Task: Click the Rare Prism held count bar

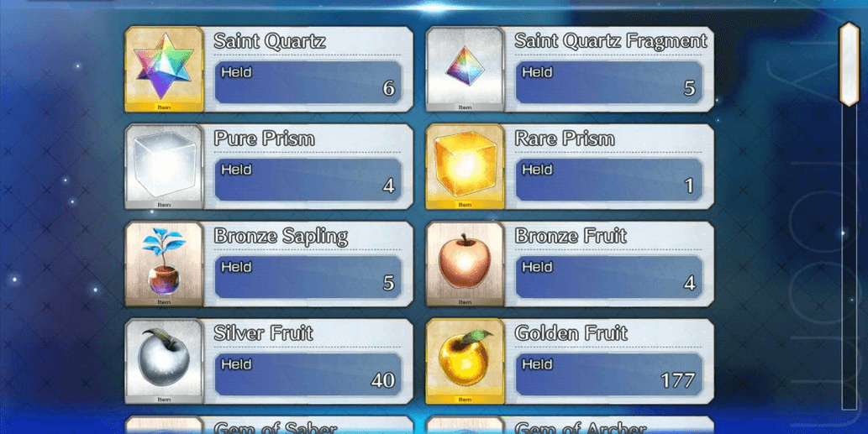Action: coord(609,180)
